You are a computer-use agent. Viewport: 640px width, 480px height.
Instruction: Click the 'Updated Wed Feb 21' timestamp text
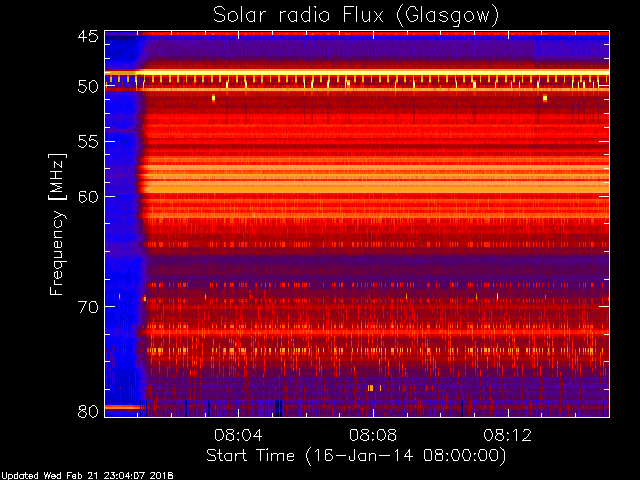click(87, 476)
